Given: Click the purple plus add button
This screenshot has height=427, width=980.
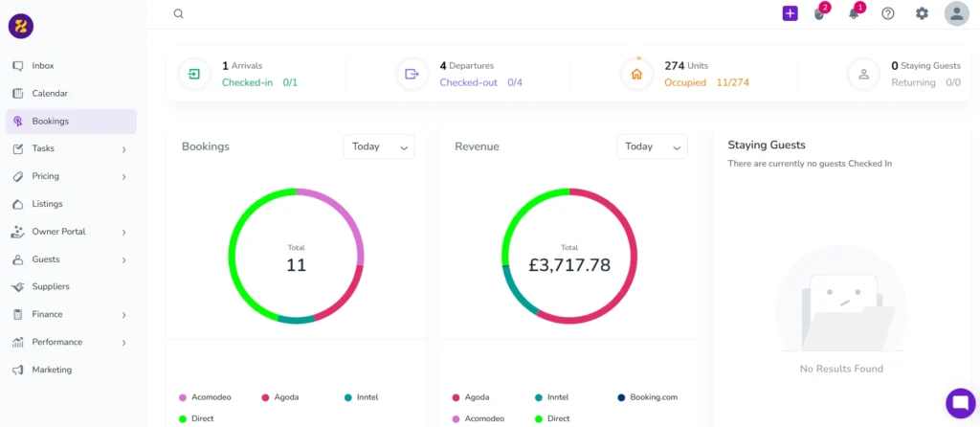Looking at the screenshot, I should pyautogui.click(x=790, y=13).
